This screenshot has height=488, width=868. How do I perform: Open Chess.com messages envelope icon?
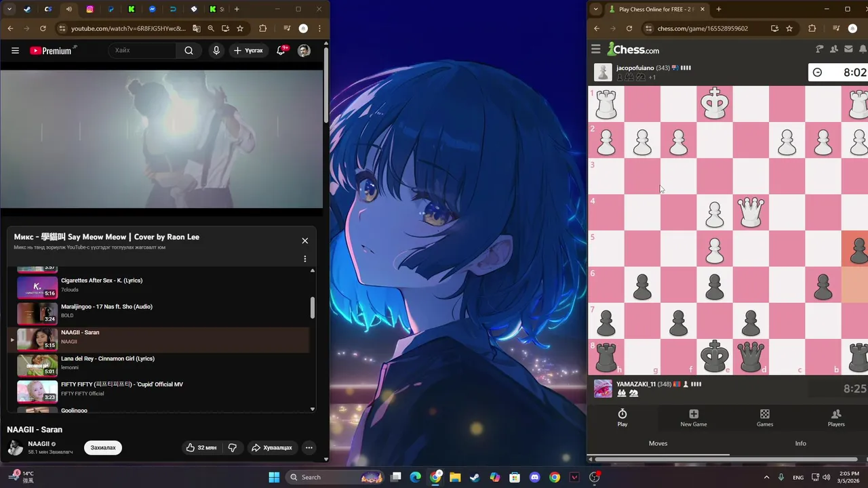coord(848,49)
